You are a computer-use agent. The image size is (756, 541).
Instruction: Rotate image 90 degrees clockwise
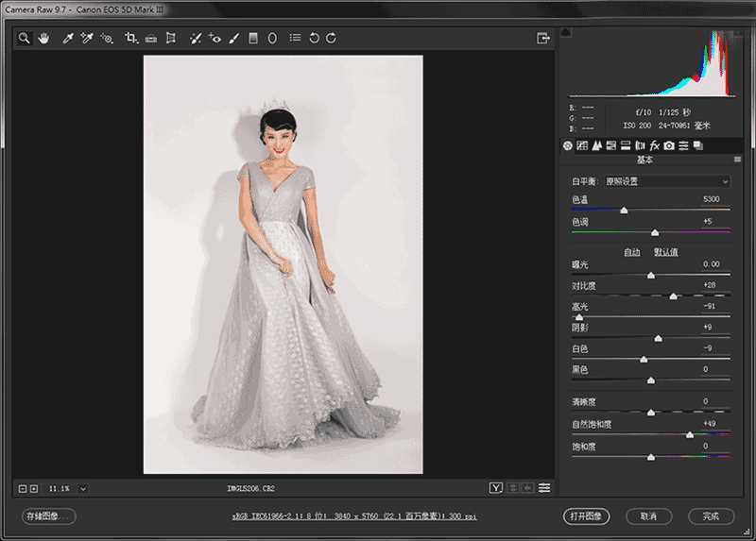point(331,39)
